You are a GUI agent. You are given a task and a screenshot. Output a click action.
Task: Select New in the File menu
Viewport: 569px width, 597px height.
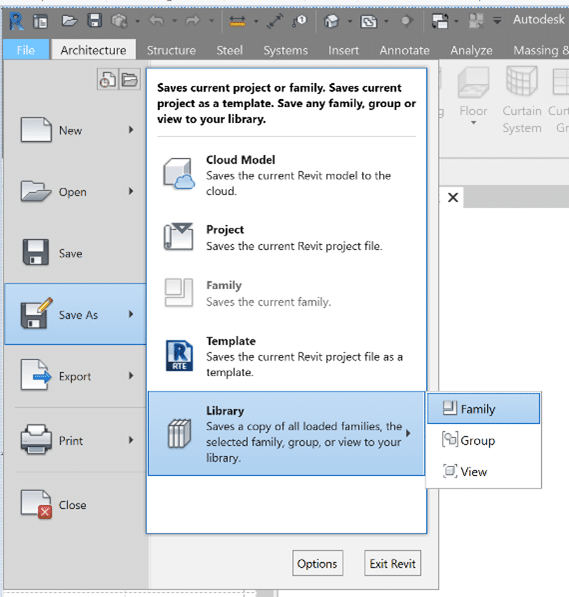pos(75,130)
